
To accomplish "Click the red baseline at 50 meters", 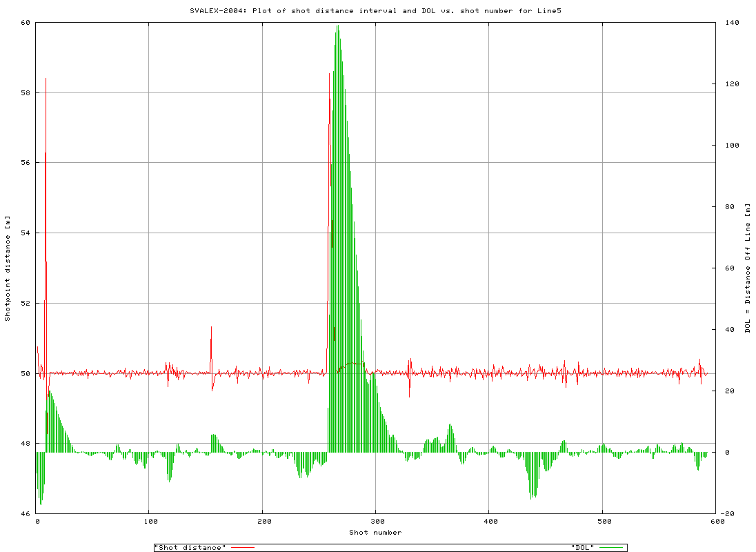I will [x=483, y=373].
